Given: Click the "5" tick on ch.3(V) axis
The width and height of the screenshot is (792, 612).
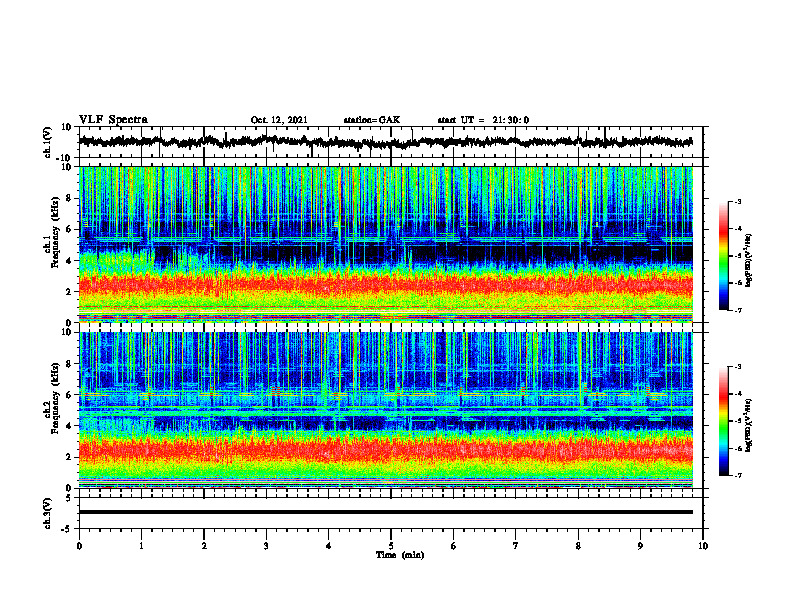Looking at the screenshot, I should point(69,498).
